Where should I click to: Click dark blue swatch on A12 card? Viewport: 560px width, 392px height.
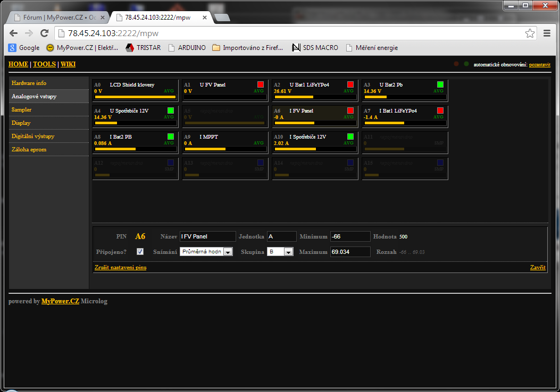(171, 163)
